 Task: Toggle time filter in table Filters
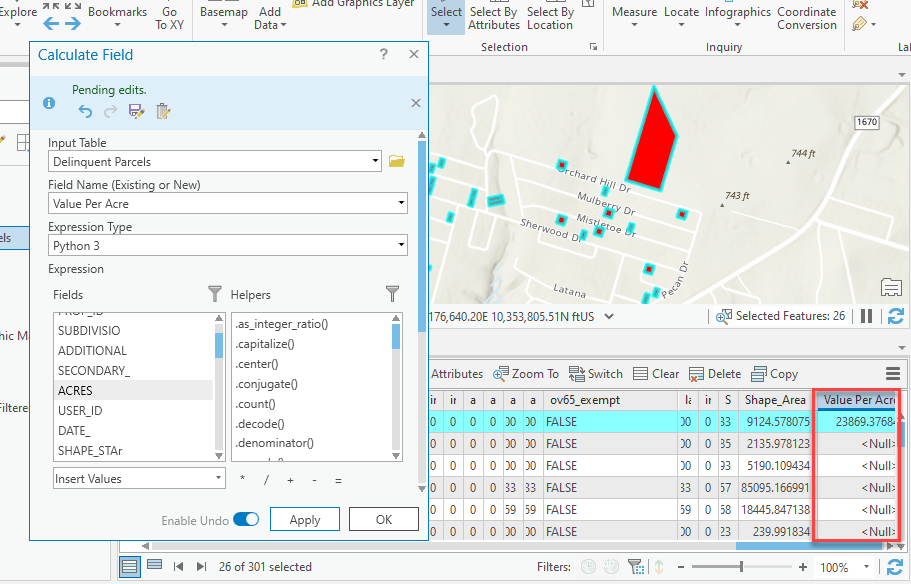point(588,567)
